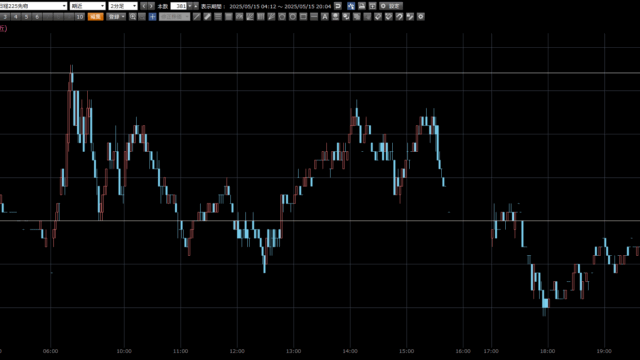This screenshot has height=360, width=640.
Task: Click the gear icon ending the drawing toolbar
Action: click(420, 17)
